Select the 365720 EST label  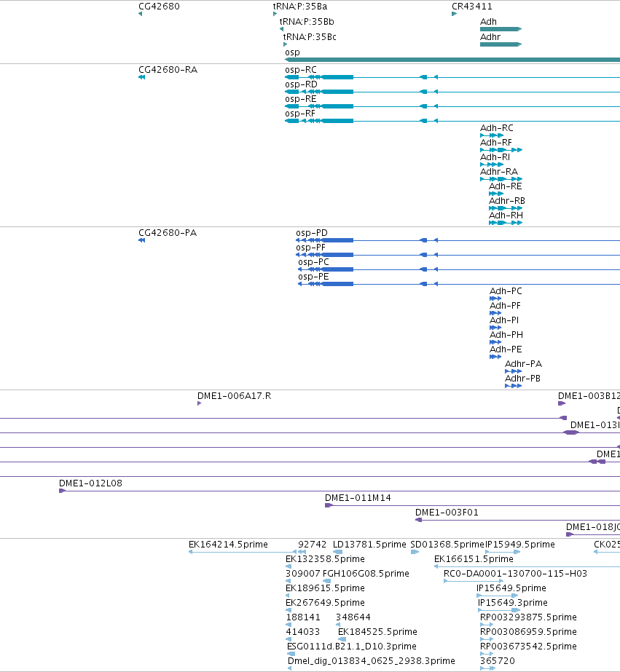pyautogui.click(x=498, y=661)
